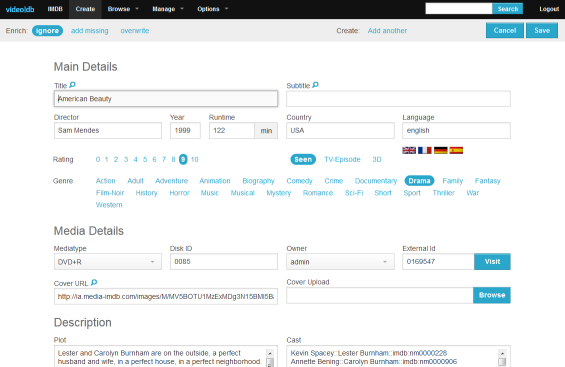This screenshot has width=565, height=367.
Task: Click the External Id input field
Action: pyautogui.click(x=438, y=262)
